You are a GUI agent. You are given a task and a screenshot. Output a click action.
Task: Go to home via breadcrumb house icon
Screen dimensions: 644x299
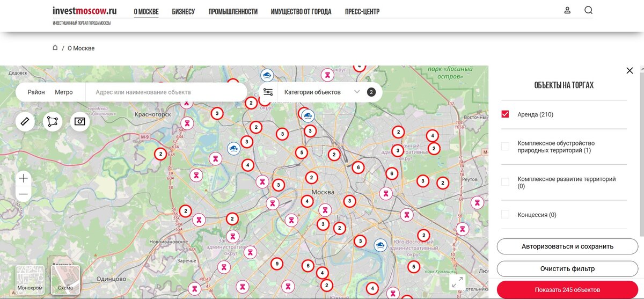point(55,48)
